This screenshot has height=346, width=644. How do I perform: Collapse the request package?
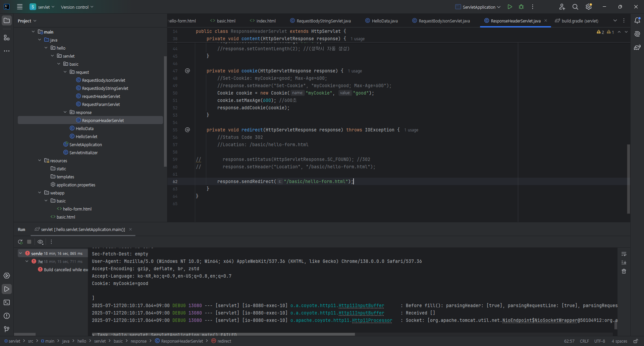65,72
